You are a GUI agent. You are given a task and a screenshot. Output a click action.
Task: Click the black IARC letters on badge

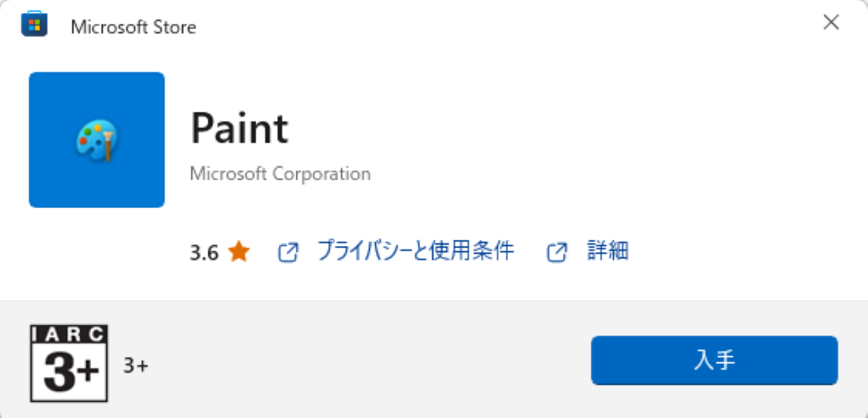[x=69, y=334]
